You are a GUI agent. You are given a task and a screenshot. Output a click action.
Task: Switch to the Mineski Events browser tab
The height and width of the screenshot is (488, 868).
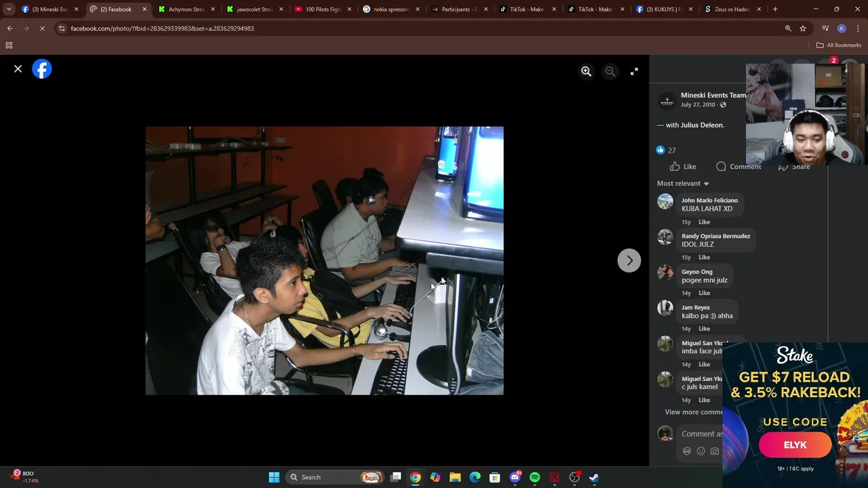coord(49,9)
